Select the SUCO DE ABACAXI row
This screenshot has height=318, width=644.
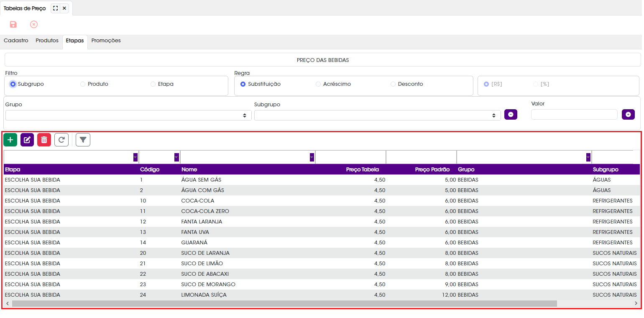click(322, 274)
